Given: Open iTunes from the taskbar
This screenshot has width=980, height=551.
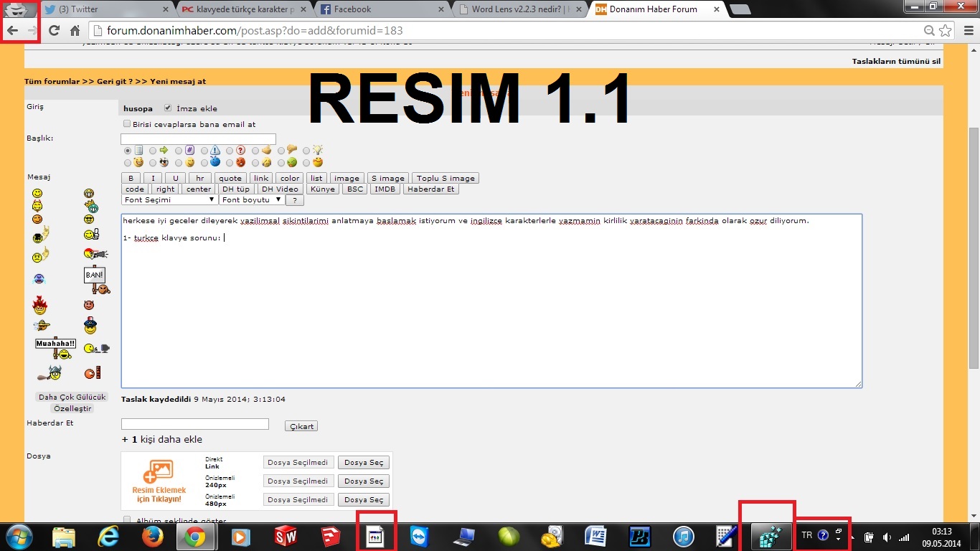Looking at the screenshot, I should tap(684, 536).
